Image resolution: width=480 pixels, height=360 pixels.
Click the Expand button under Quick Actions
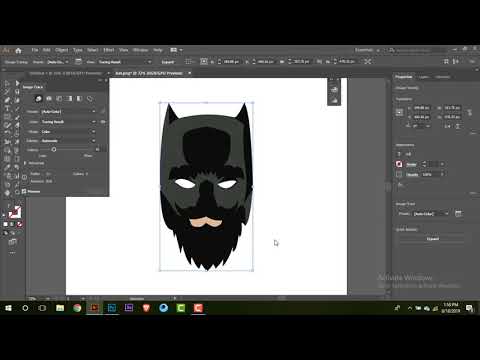pyautogui.click(x=433, y=239)
